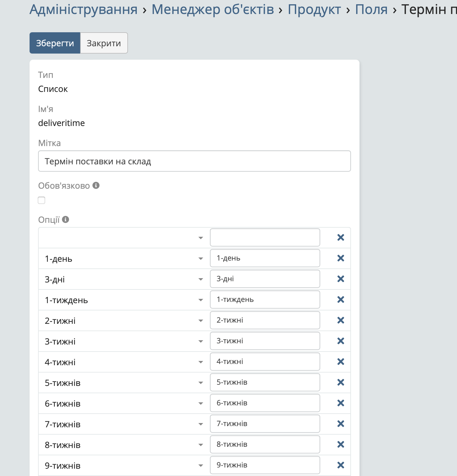457x476 pixels.
Task: Click info icon next to Обов'язково
Action: [x=96, y=185]
